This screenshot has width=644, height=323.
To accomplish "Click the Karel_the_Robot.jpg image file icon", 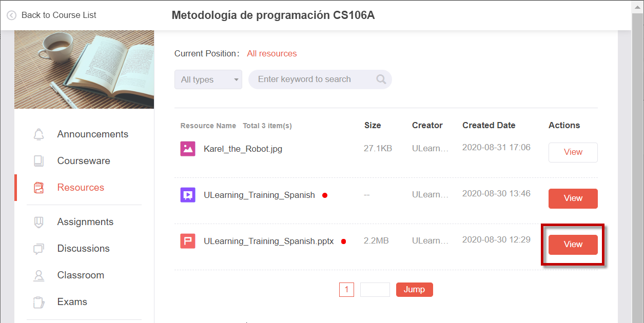I will [188, 149].
